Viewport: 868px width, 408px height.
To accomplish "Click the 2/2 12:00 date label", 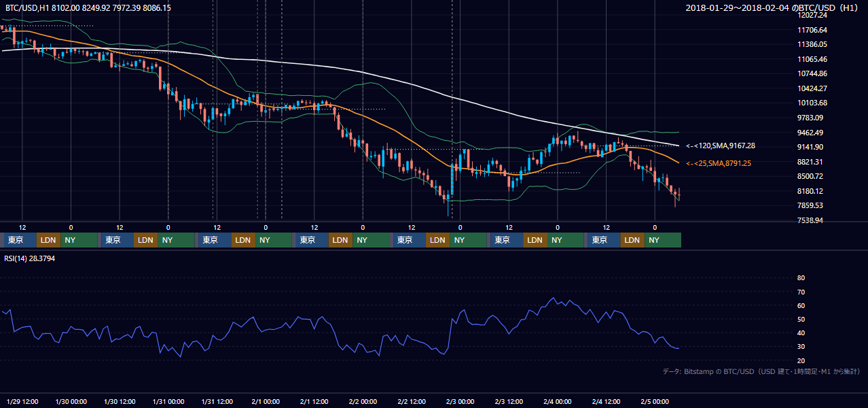I will [412, 401].
